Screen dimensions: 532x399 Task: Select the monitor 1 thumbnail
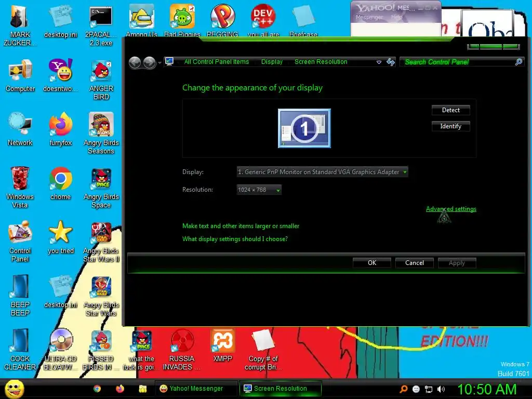(x=304, y=128)
